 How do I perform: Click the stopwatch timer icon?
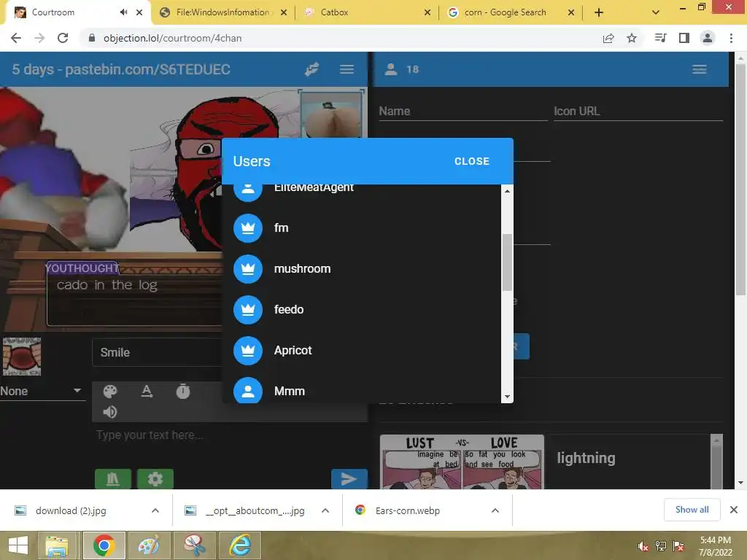click(183, 392)
